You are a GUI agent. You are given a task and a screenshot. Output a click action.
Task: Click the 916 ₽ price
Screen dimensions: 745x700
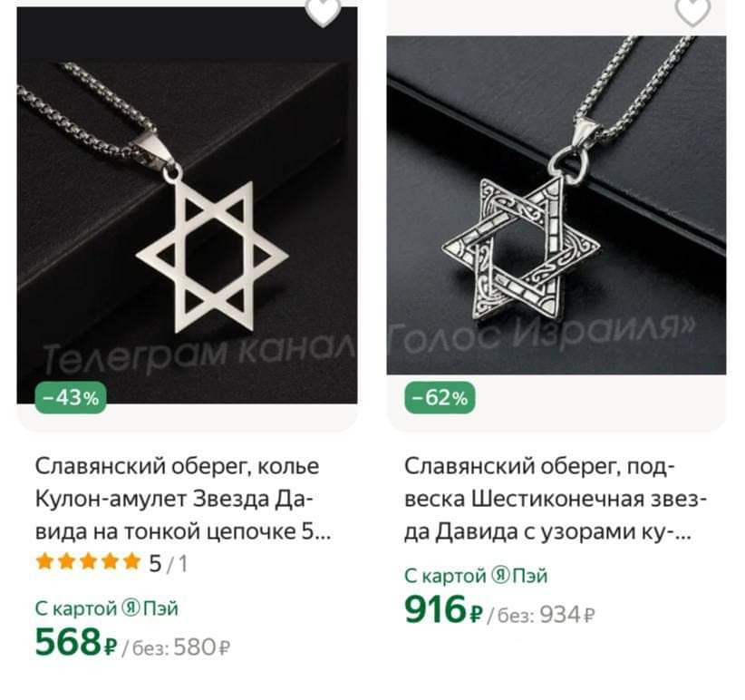[444, 610]
